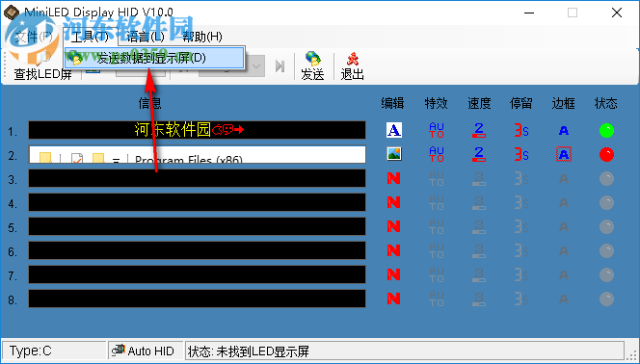Click the border icon in row 4
This screenshot has height=364, width=640.
pyautogui.click(x=564, y=202)
